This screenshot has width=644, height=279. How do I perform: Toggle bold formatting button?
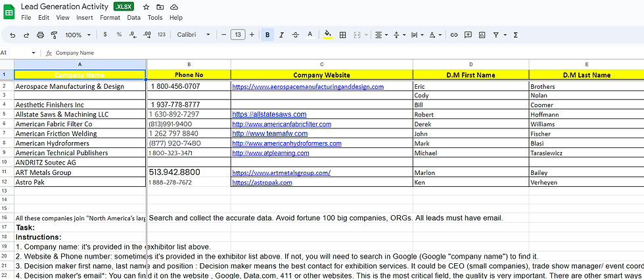point(267,35)
